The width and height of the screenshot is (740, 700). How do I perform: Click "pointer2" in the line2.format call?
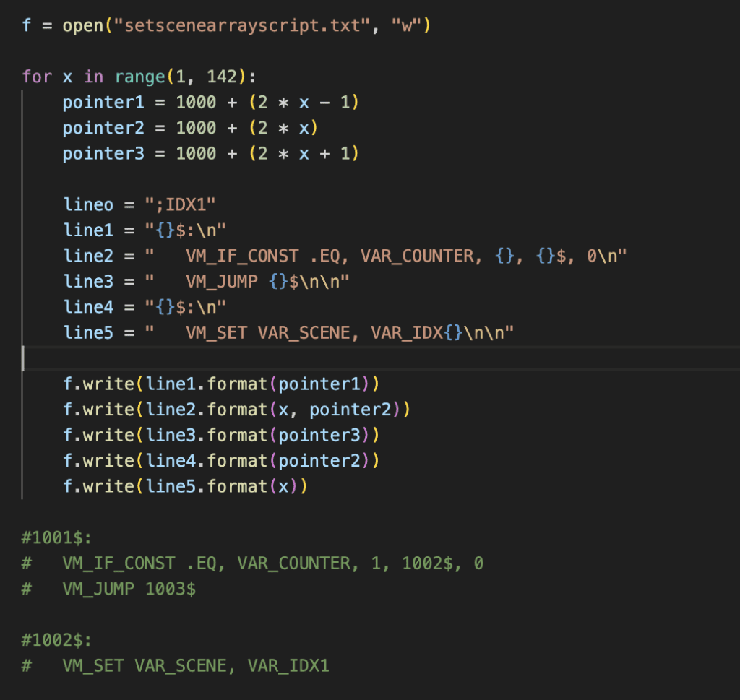[350, 410]
